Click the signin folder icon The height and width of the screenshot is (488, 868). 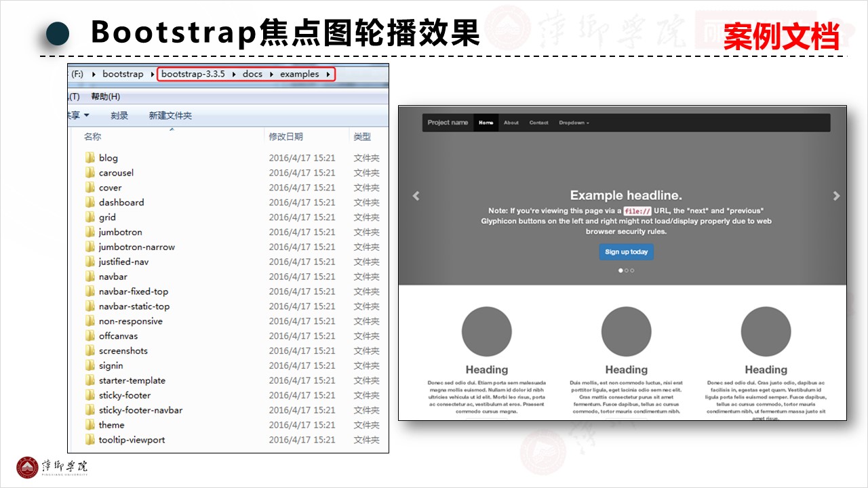point(90,366)
